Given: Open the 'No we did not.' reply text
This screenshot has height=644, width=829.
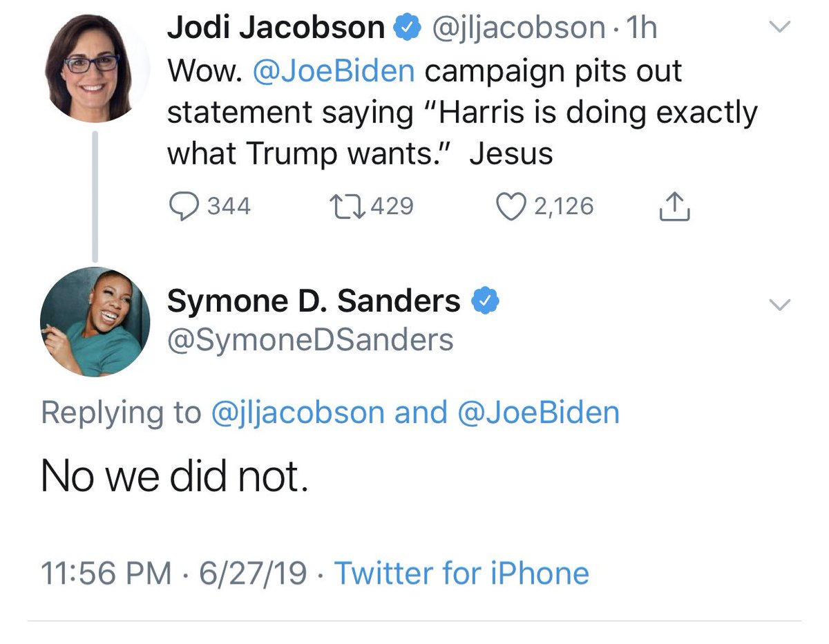Looking at the screenshot, I should (x=174, y=476).
